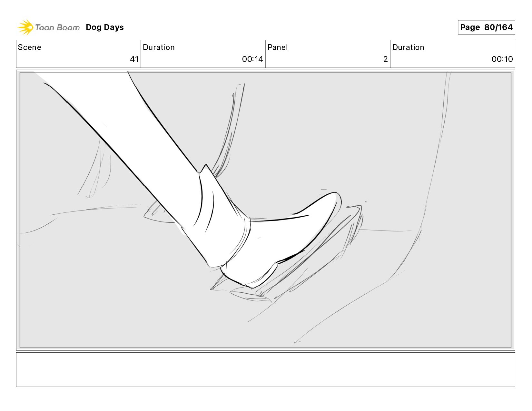The width and height of the screenshot is (532, 411).
Task: Click the panel duration value 00:10
Action: tap(502, 59)
